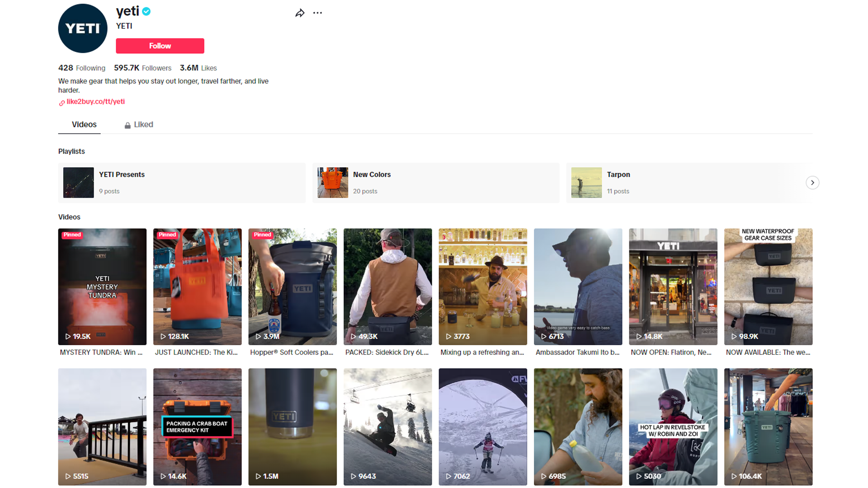Click Pinned badge on orange tote video

click(x=167, y=235)
